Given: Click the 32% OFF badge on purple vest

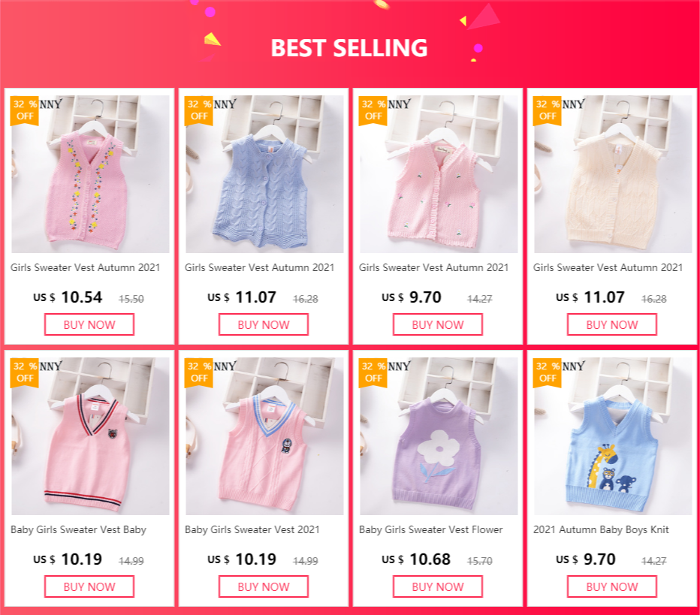Looking at the screenshot, I should [373, 372].
